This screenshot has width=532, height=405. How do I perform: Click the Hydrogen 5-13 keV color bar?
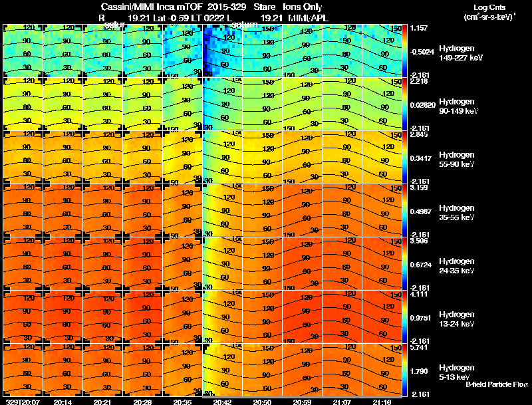coord(404,370)
